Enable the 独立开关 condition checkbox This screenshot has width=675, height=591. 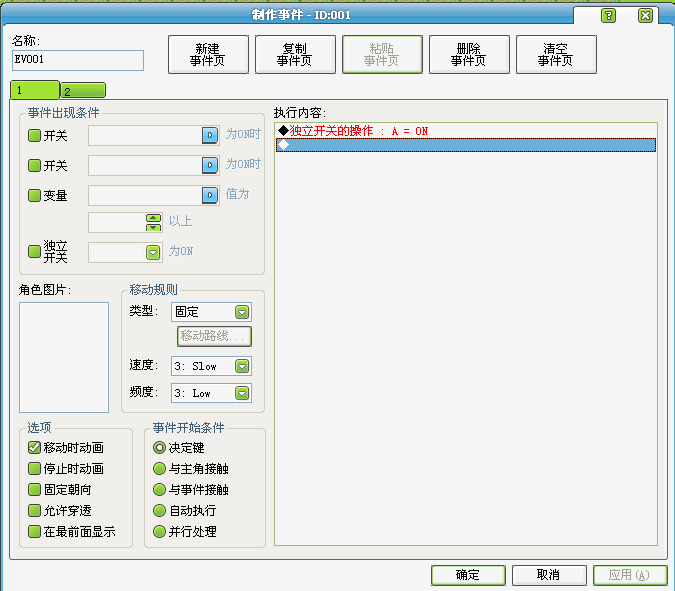click(x=34, y=251)
